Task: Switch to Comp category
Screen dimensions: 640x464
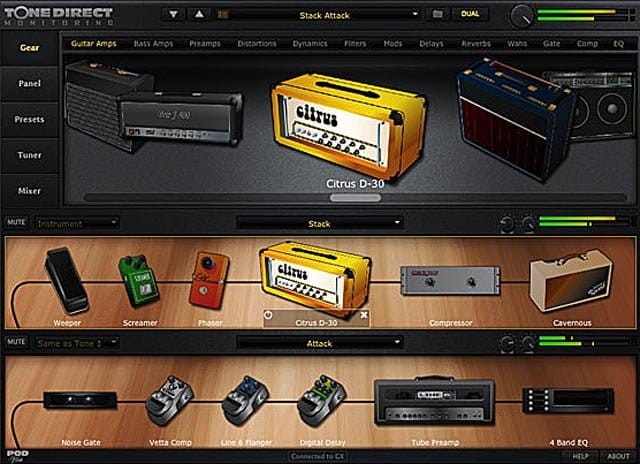Action: (587, 44)
